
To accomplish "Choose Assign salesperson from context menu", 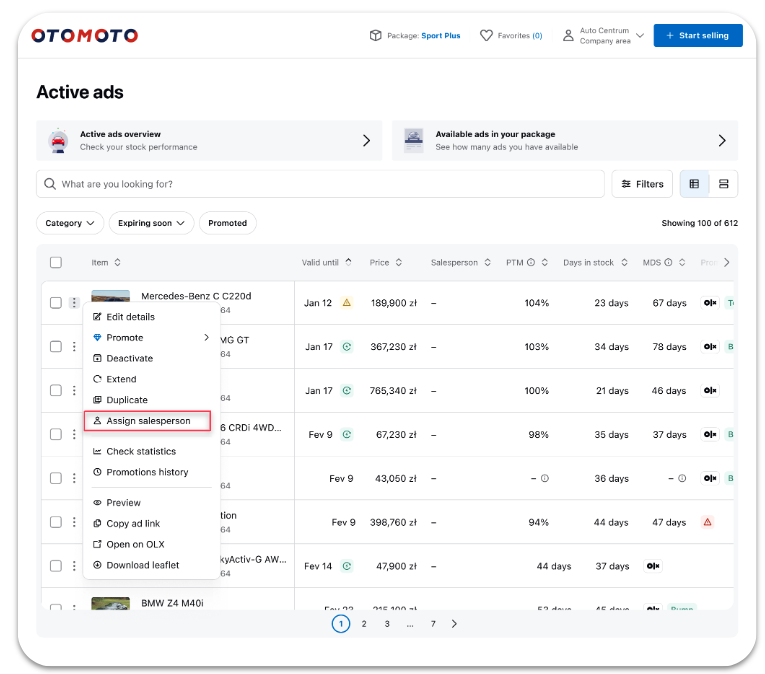I will tap(147, 421).
